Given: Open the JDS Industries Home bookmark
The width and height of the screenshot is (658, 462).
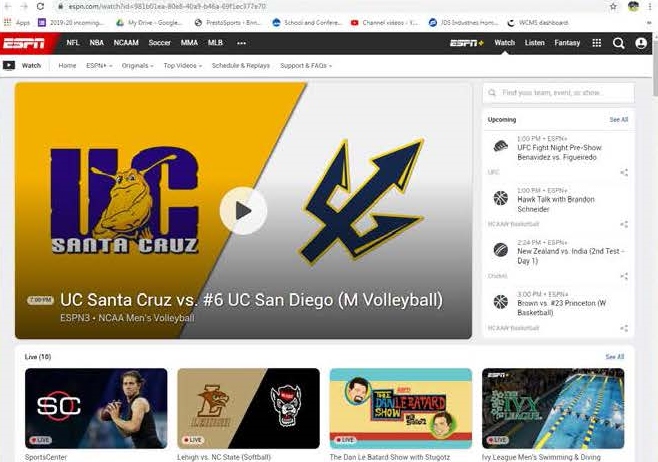Looking at the screenshot, I should pos(464,23).
